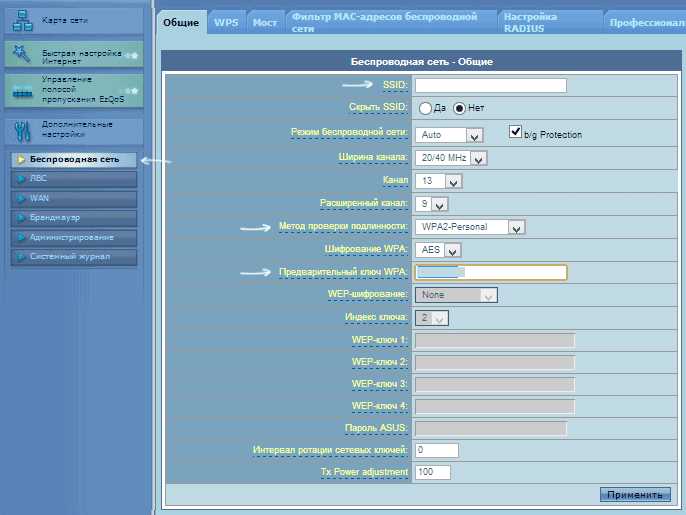Click the Предварительный ключ WPA label

pos(343,272)
